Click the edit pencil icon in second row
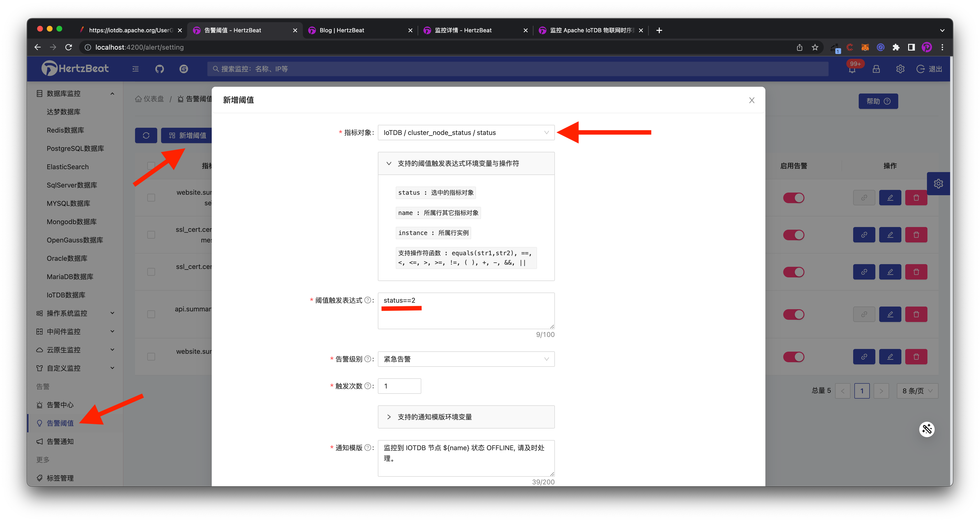The width and height of the screenshot is (980, 522). click(890, 235)
